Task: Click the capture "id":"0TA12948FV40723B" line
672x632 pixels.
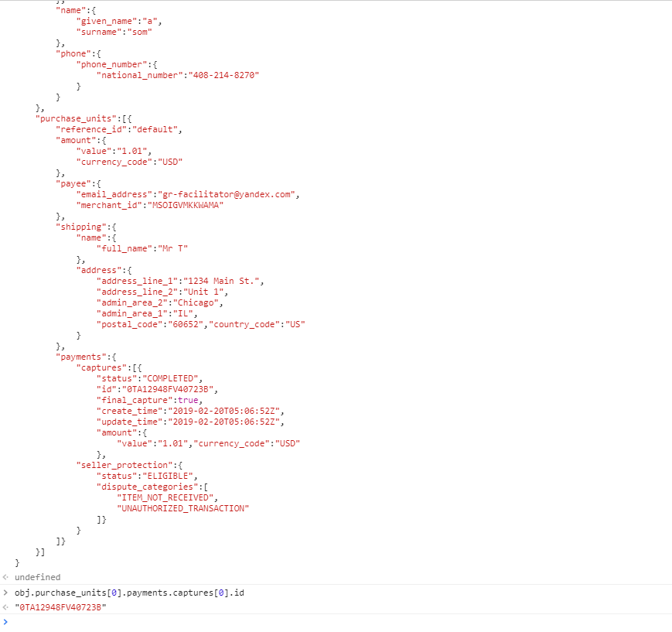Action: [x=157, y=389]
